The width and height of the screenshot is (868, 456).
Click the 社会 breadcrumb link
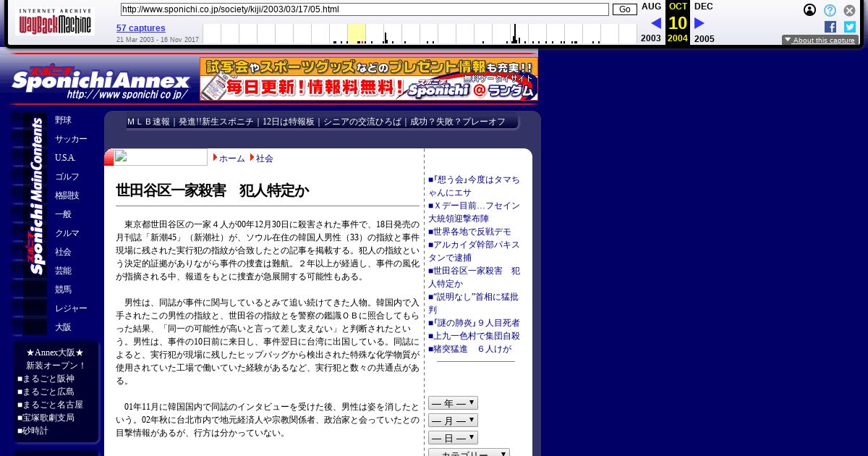(265, 158)
